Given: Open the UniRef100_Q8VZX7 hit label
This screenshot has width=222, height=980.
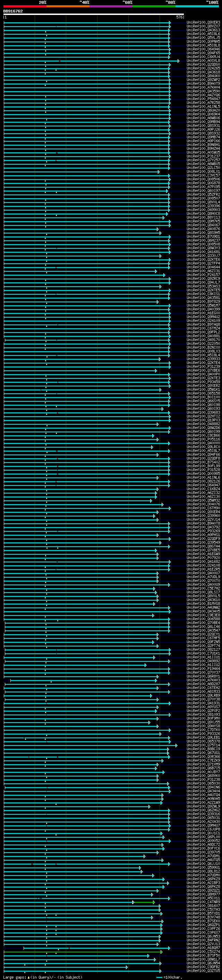Looking at the screenshot, I should click(x=203, y=26).
